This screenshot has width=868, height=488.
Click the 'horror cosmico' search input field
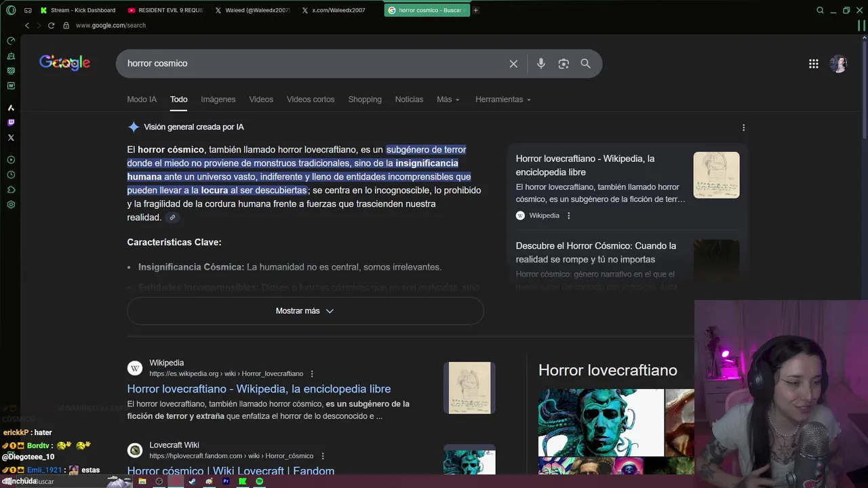[x=312, y=64]
